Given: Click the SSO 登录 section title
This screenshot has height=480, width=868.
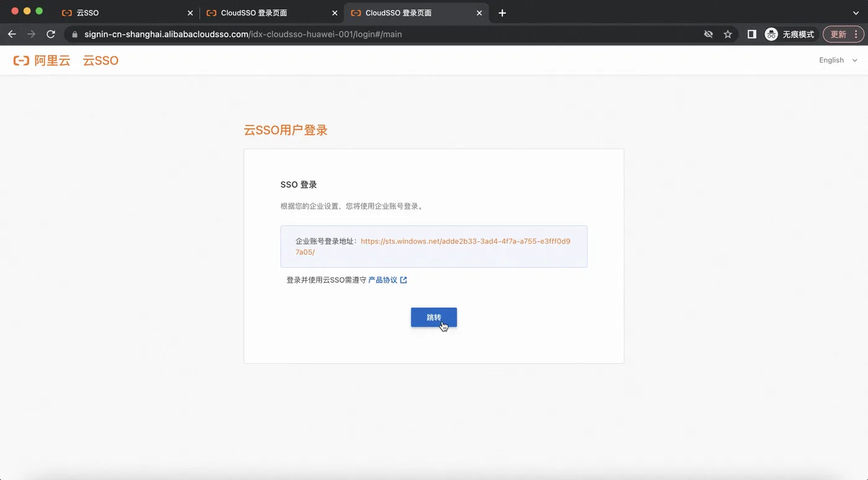Looking at the screenshot, I should pos(299,185).
